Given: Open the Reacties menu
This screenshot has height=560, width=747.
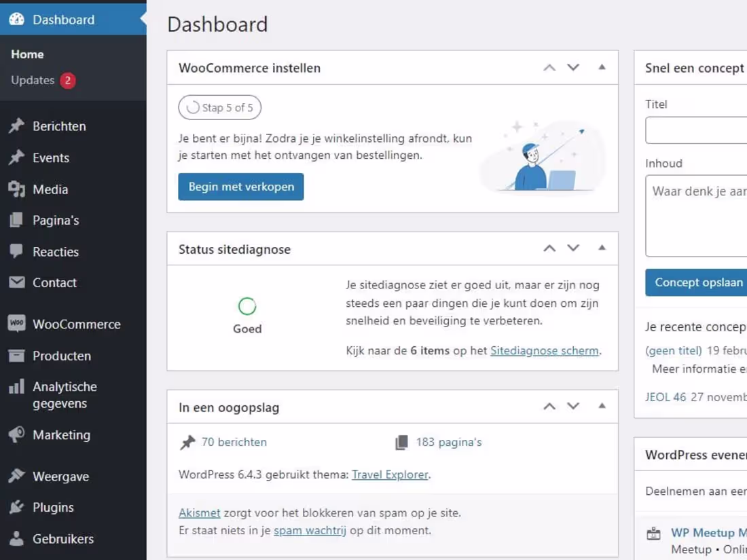Looking at the screenshot, I should [73, 252].
